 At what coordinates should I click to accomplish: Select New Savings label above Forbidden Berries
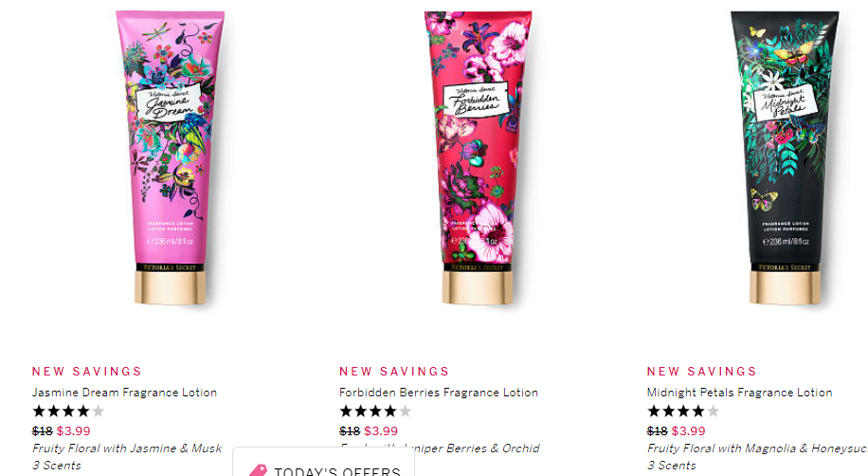tap(394, 372)
